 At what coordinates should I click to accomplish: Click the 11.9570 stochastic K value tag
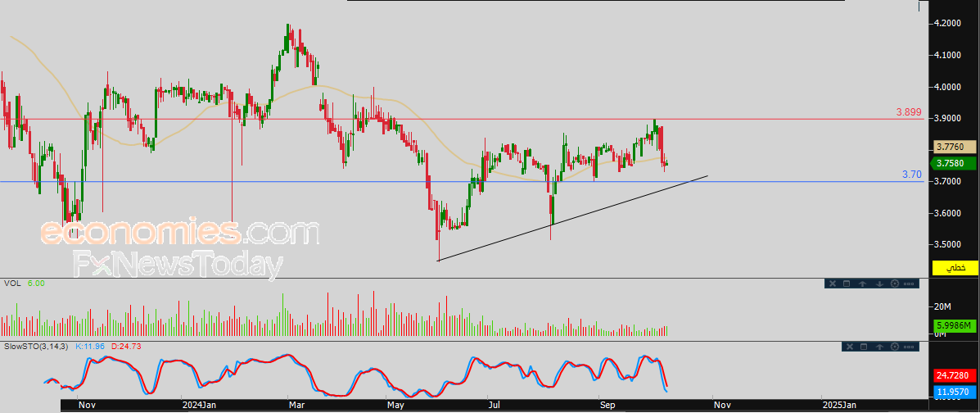point(955,393)
